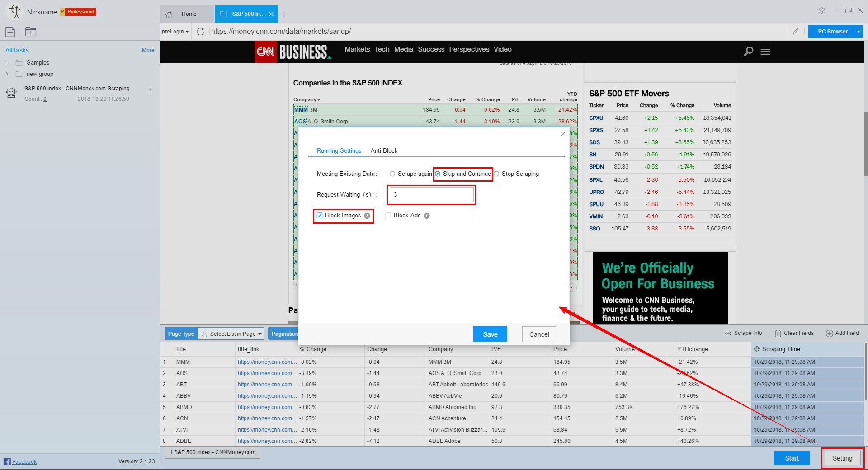This screenshot has width=868, height=470.
Task: Select Skip and Continue radio button
Action: tap(438, 174)
